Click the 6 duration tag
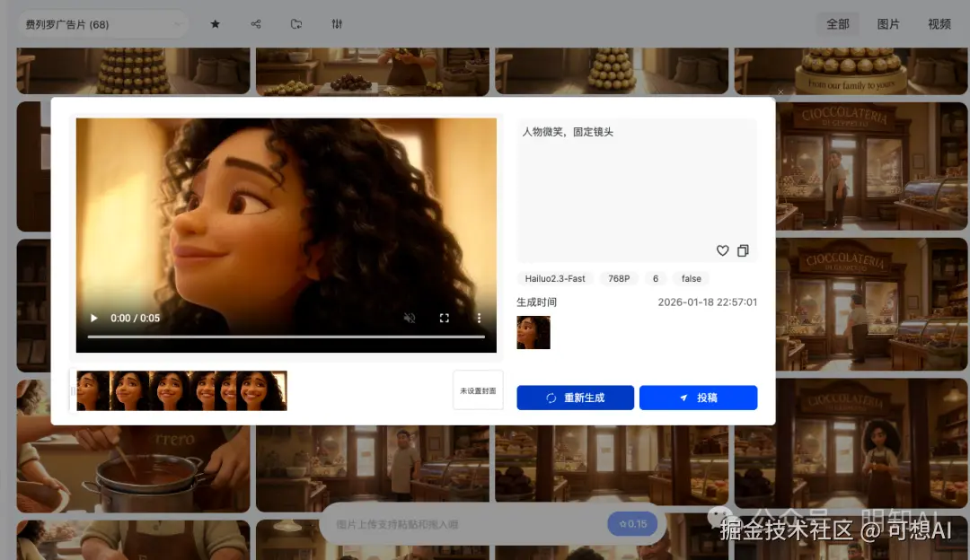This screenshot has width=970, height=560. [x=655, y=279]
